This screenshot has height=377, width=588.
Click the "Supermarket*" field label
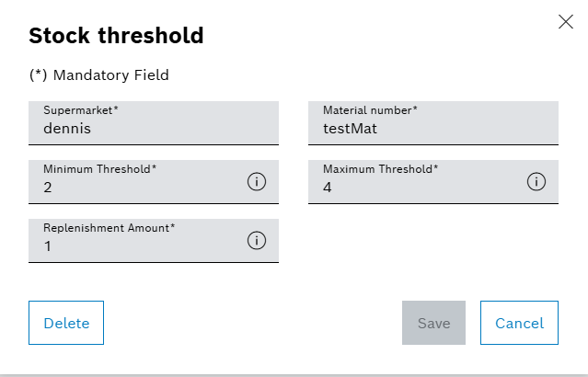(81, 110)
